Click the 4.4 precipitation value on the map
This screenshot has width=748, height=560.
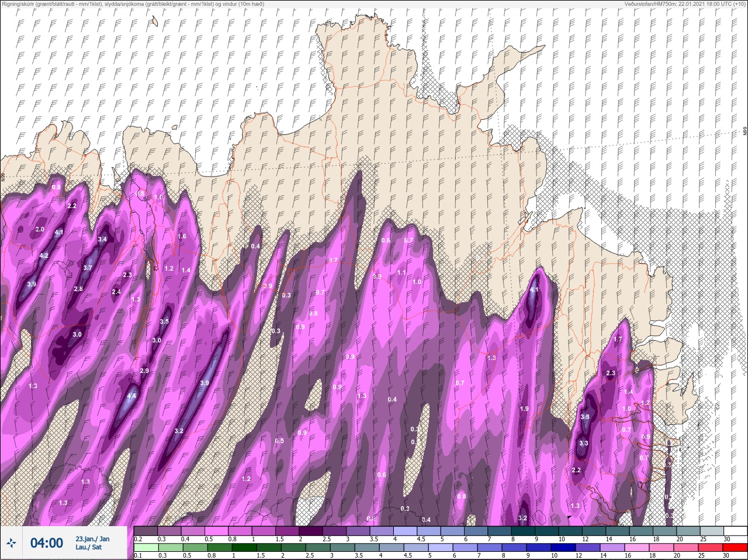coord(131,396)
